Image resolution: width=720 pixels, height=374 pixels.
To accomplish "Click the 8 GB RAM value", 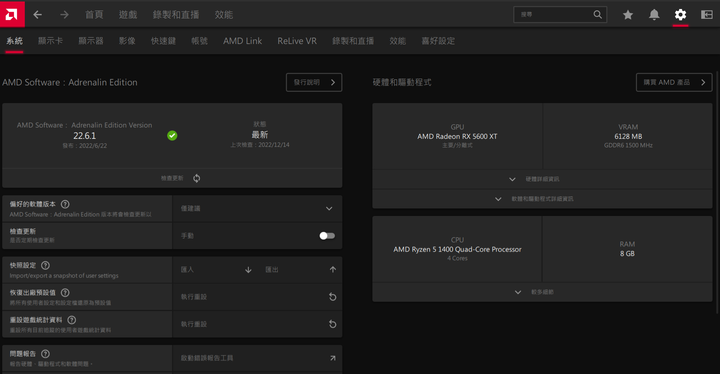I will (x=627, y=254).
